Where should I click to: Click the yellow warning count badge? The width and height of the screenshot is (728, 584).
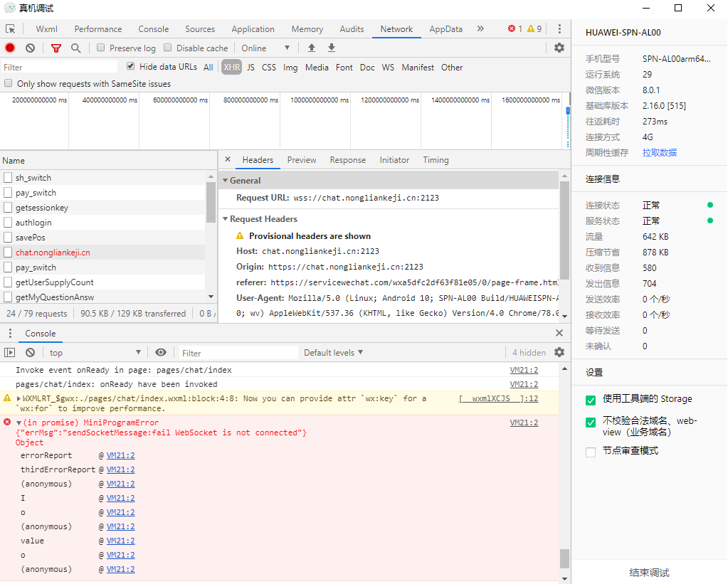click(x=534, y=28)
